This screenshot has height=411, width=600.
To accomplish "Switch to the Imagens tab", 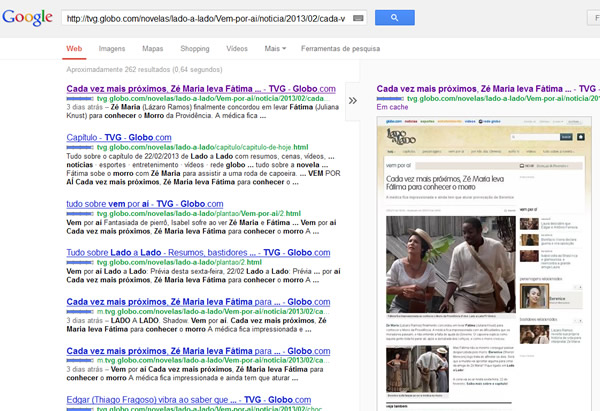I will [112, 49].
